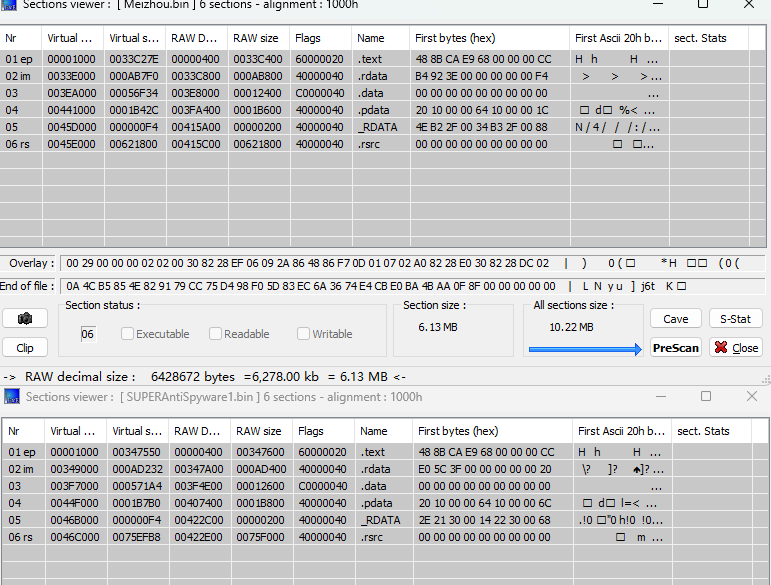771x585 pixels.
Task: Click the Name column header in SUPERAntiSpyware1.bin window
Action: click(384, 431)
